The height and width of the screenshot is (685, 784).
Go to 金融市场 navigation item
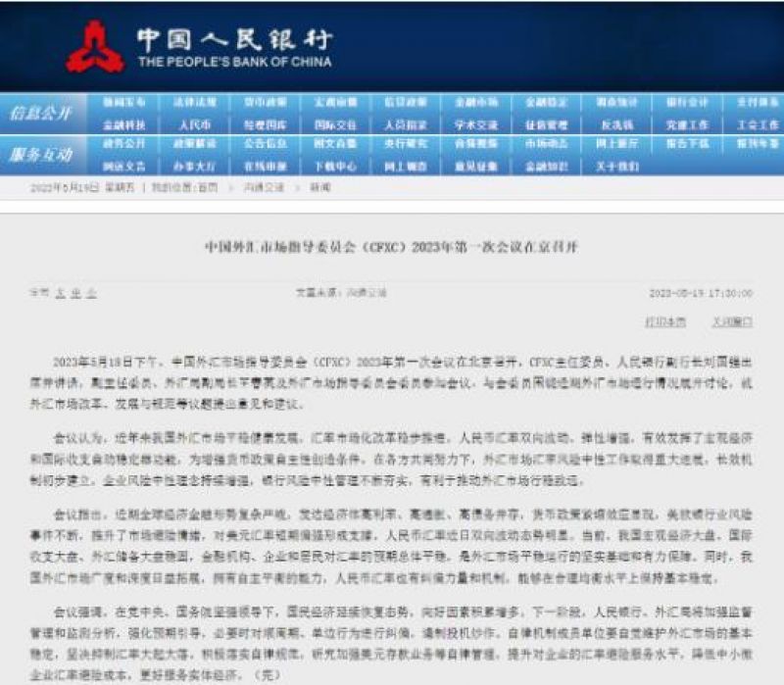pyautogui.click(x=476, y=103)
